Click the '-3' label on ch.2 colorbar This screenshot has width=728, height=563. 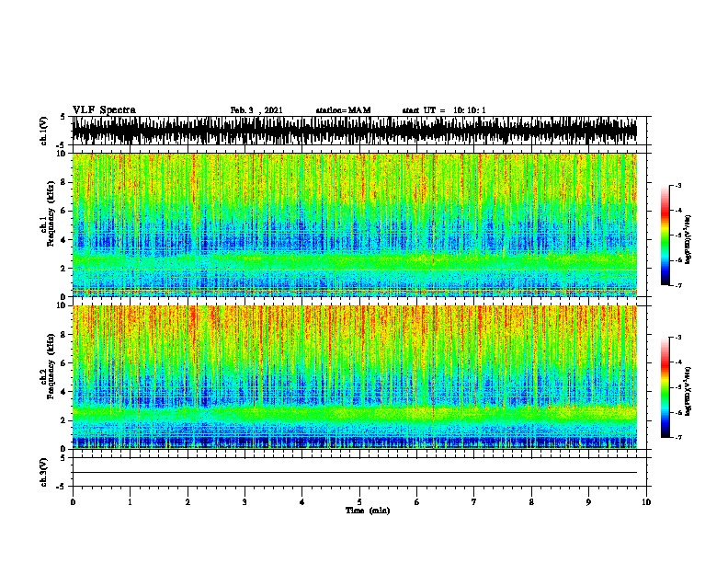point(677,338)
